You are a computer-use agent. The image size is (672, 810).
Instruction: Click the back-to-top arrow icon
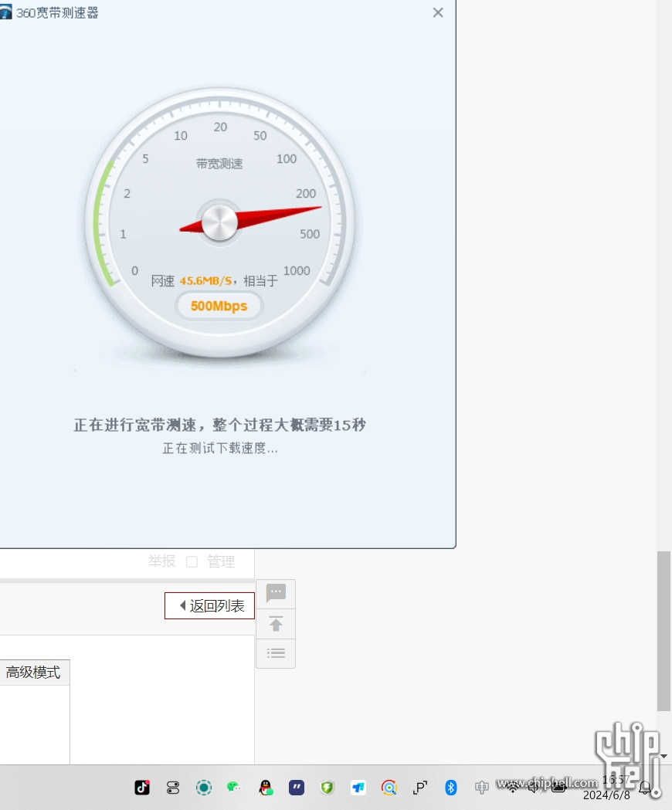point(276,624)
